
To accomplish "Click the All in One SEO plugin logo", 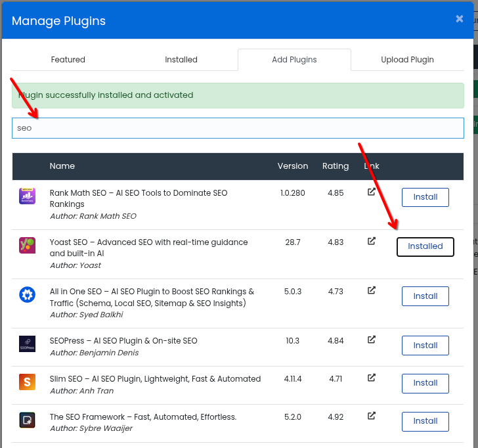I will coord(27,294).
